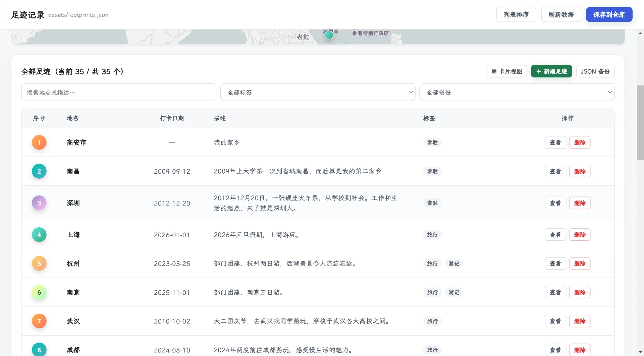Screen dimensions: 644x356
Task: Click the green number 4 badge
Action: coord(39,235)
